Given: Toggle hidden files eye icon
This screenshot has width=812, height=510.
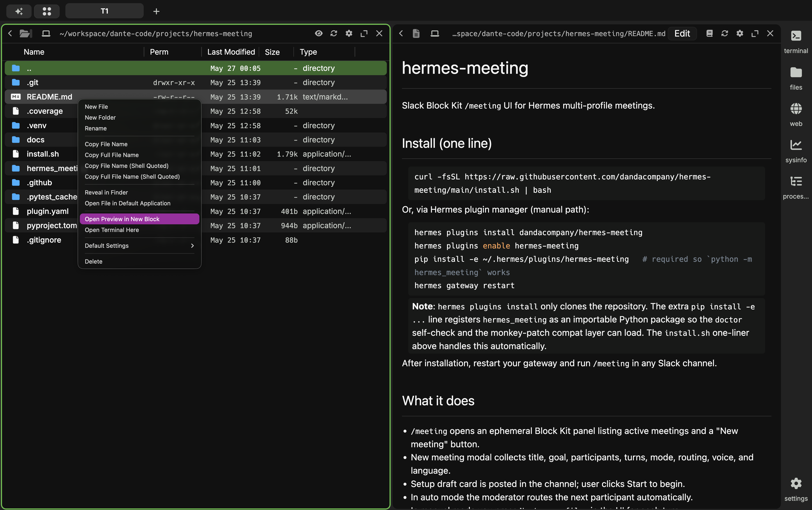Looking at the screenshot, I should pyautogui.click(x=318, y=33).
